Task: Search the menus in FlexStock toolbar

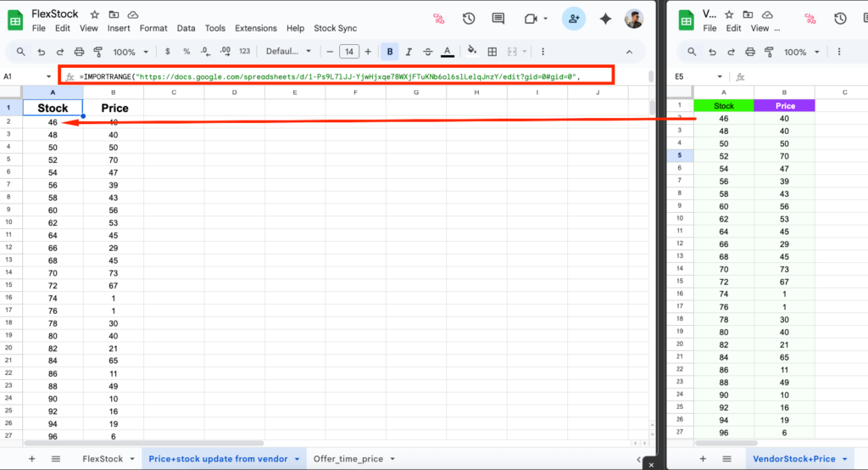Action: pos(20,52)
